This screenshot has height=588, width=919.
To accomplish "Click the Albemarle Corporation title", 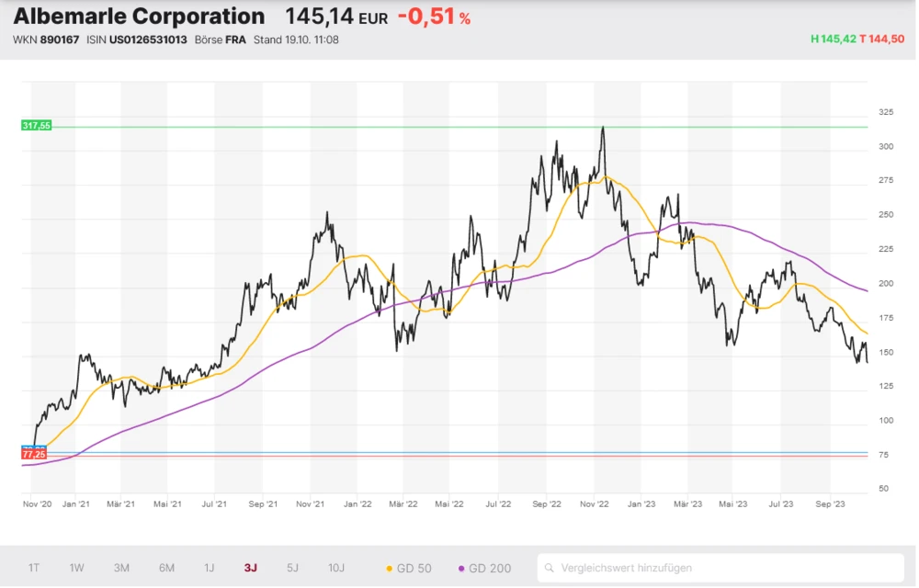I will 139,17.
